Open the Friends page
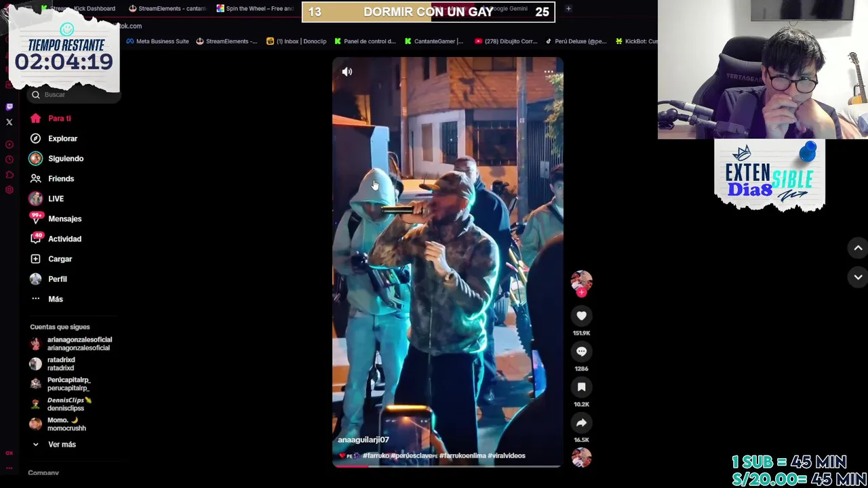868x488 pixels. click(52, 178)
